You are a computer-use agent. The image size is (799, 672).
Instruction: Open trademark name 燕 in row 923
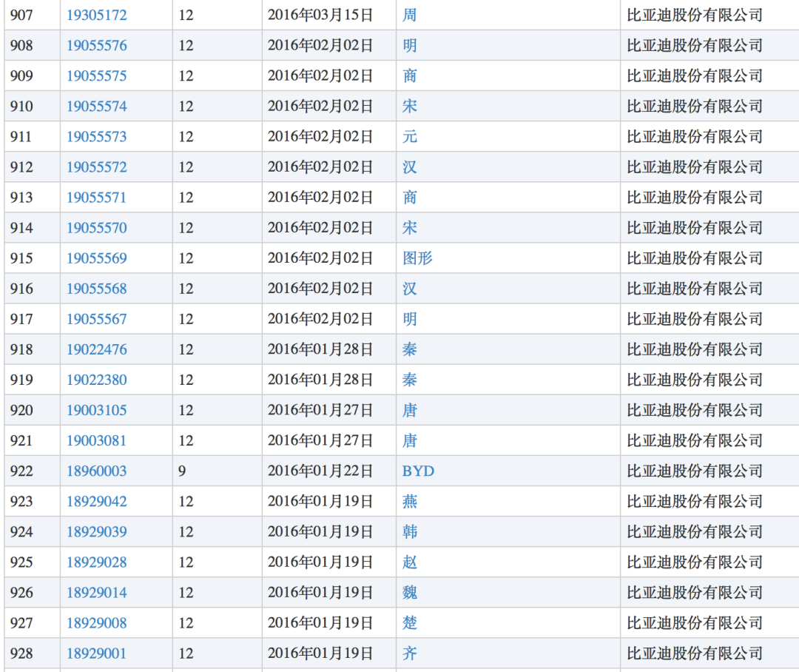(410, 501)
